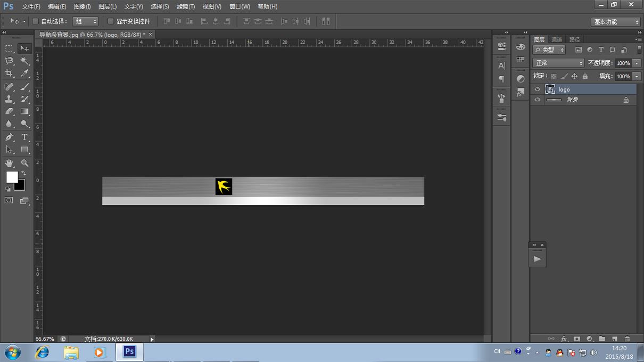Open the 组 auto-select dropdown
Screen dimensions: 644x362
coord(86,21)
